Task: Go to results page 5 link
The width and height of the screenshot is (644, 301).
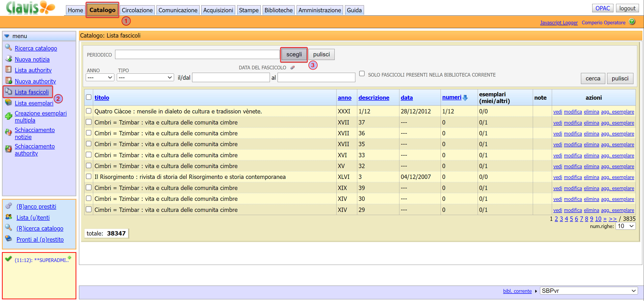Action: (x=571, y=219)
